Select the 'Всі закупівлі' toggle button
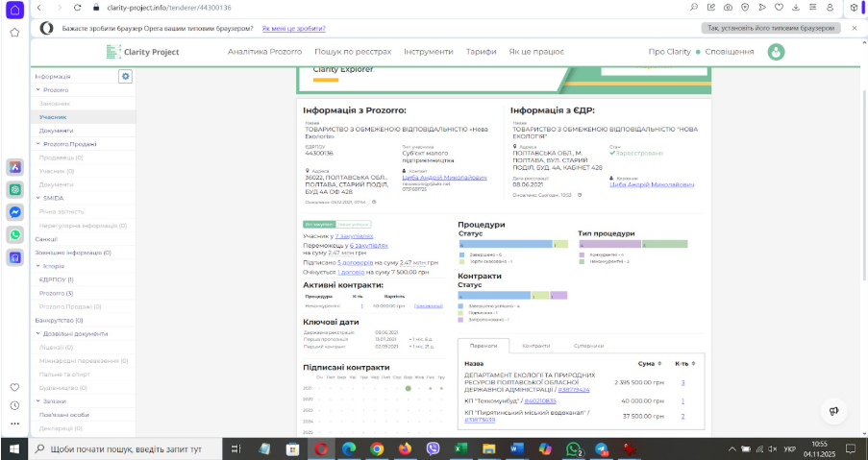The image size is (868, 460). (318, 224)
